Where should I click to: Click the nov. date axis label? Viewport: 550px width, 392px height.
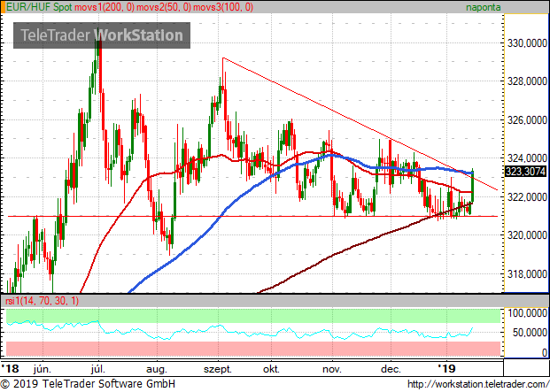(x=332, y=369)
